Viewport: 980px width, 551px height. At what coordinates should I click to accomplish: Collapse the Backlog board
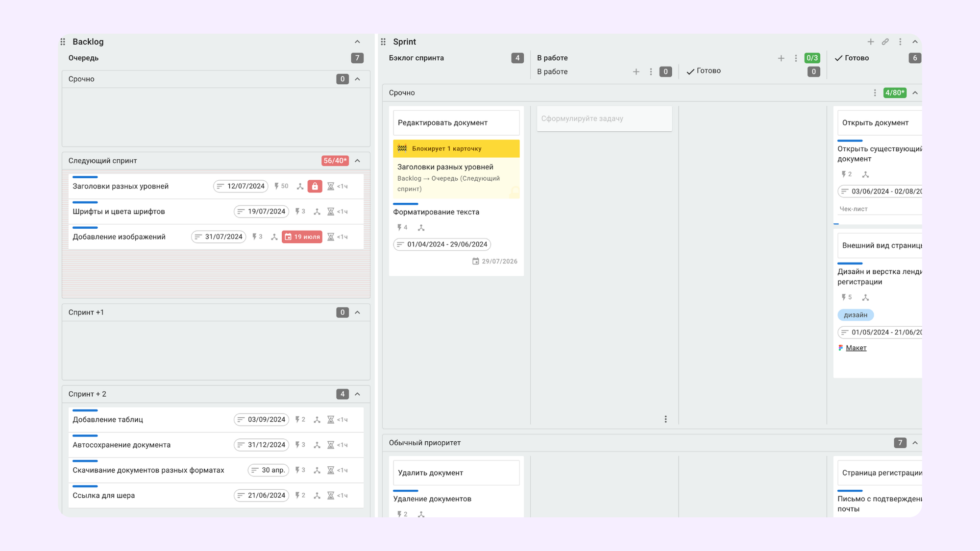pos(357,42)
